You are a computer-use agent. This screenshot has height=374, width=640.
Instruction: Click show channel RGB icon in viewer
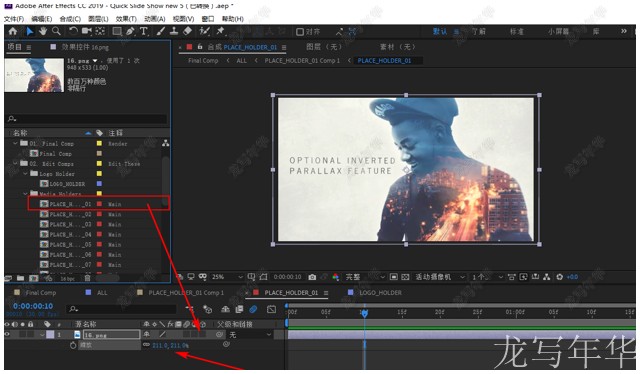pos(336,277)
